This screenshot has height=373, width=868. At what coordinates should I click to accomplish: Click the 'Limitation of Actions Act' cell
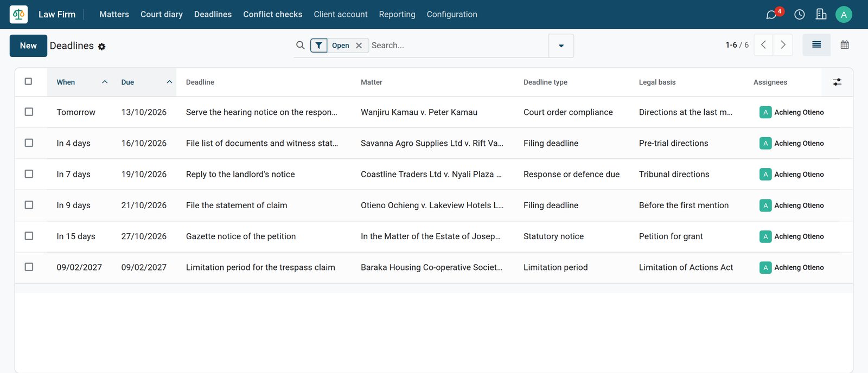[x=686, y=267]
